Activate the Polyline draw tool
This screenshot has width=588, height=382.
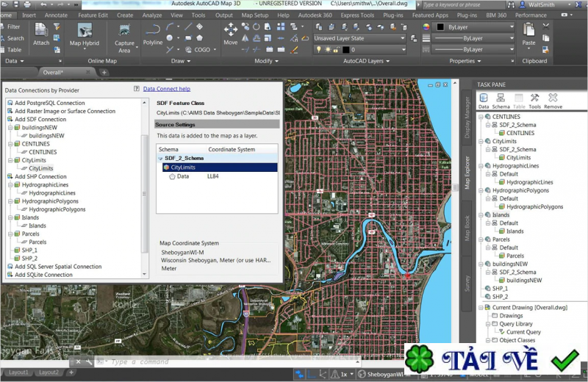point(153,34)
